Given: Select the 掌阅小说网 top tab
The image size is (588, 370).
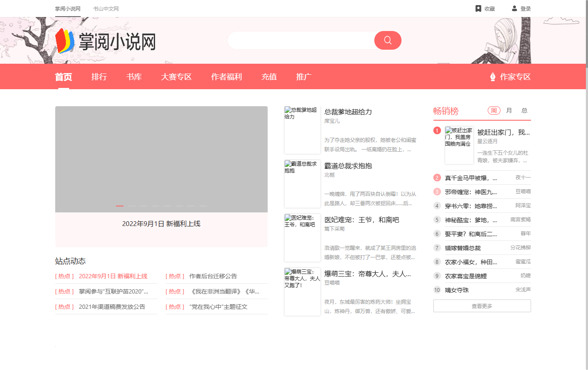Looking at the screenshot, I should pyautogui.click(x=68, y=8).
